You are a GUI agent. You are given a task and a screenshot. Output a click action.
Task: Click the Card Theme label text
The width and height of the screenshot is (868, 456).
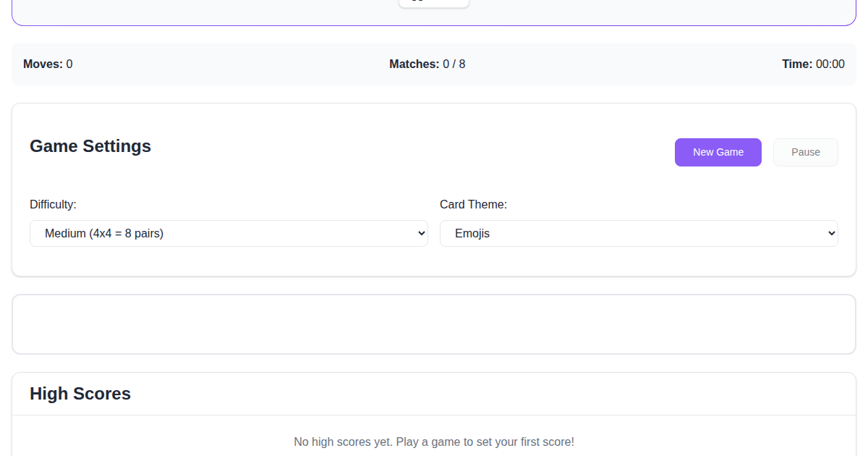[x=473, y=205]
